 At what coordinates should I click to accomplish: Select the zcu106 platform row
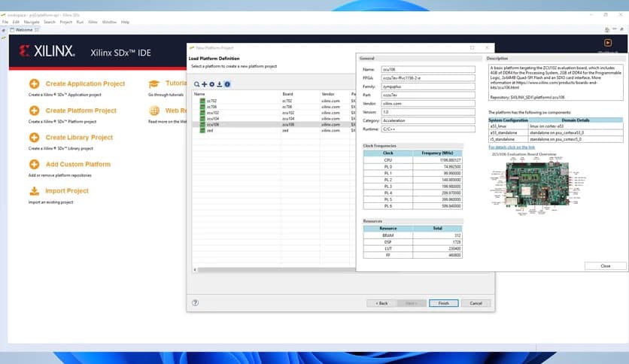(x=274, y=125)
